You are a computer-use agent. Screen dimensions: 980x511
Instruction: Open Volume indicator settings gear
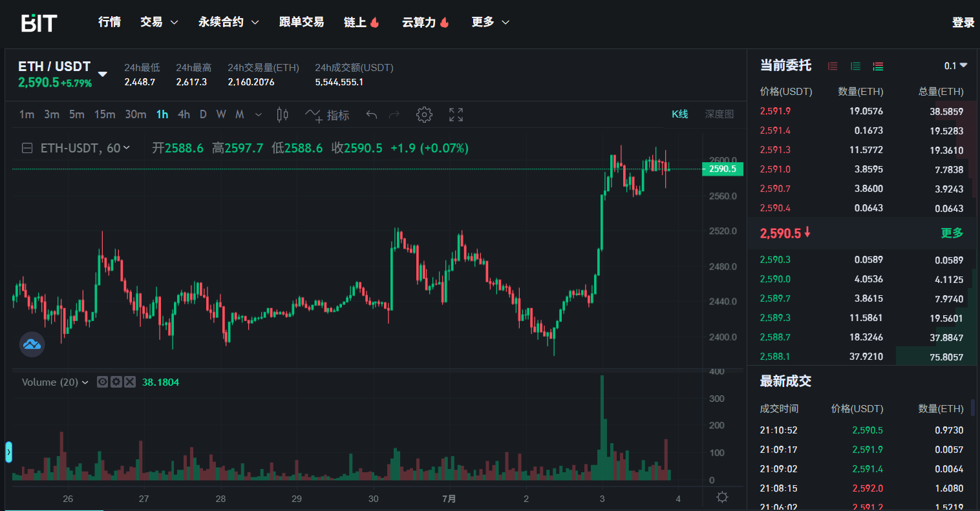coord(116,382)
